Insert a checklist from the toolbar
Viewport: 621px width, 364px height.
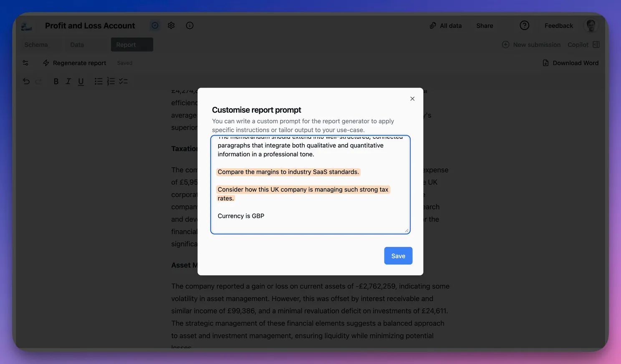tap(123, 81)
